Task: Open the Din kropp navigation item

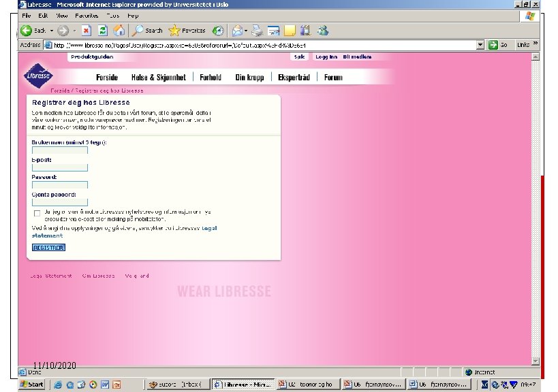Action: [x=249, y=77]
